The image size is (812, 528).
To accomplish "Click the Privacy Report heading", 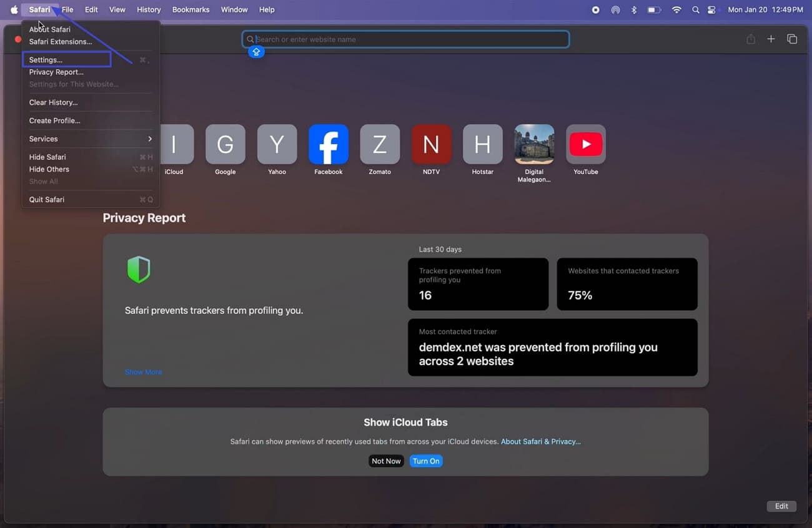I will point(144,218).
